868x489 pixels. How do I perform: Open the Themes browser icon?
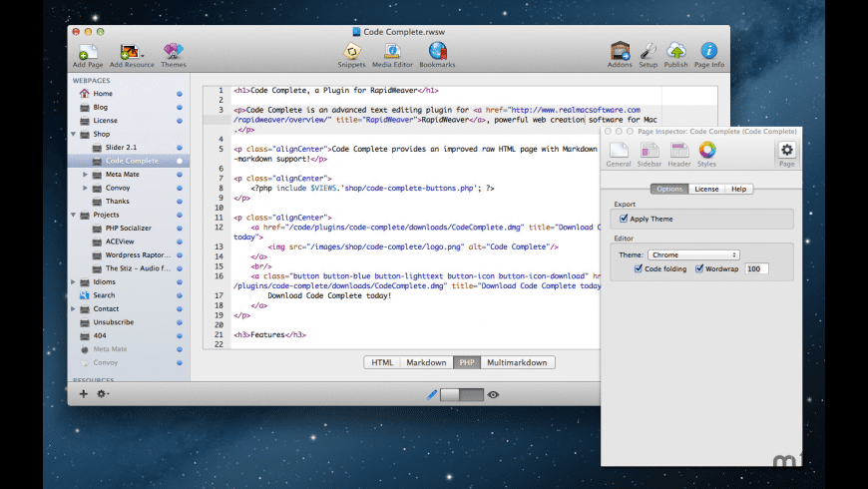pyautogui.click(x=174, y=52)
